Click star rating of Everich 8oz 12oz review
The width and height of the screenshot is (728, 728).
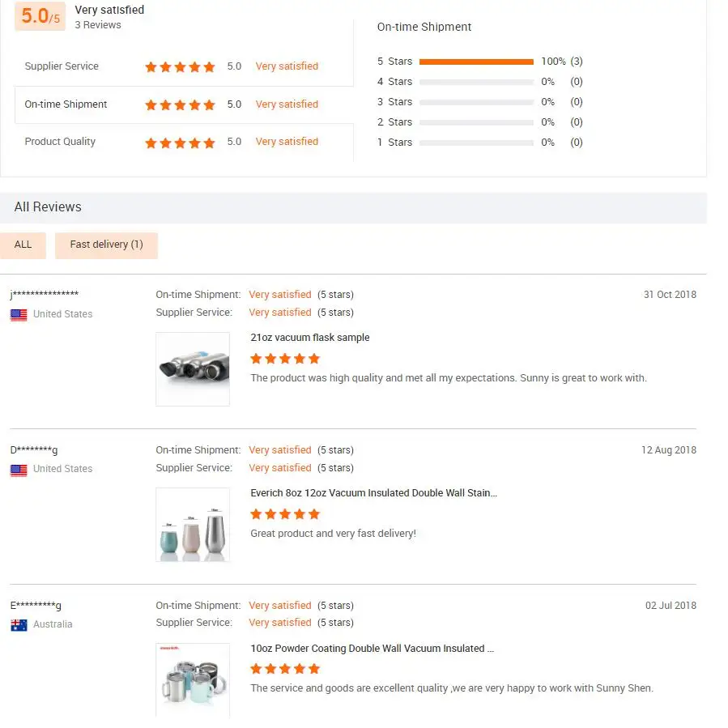pos(285,514)
